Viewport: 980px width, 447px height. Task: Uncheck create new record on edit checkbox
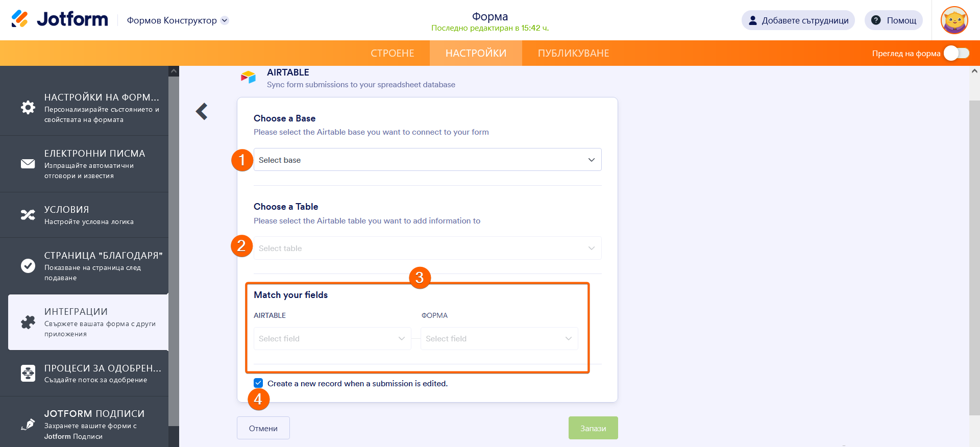tap(258, 383)
